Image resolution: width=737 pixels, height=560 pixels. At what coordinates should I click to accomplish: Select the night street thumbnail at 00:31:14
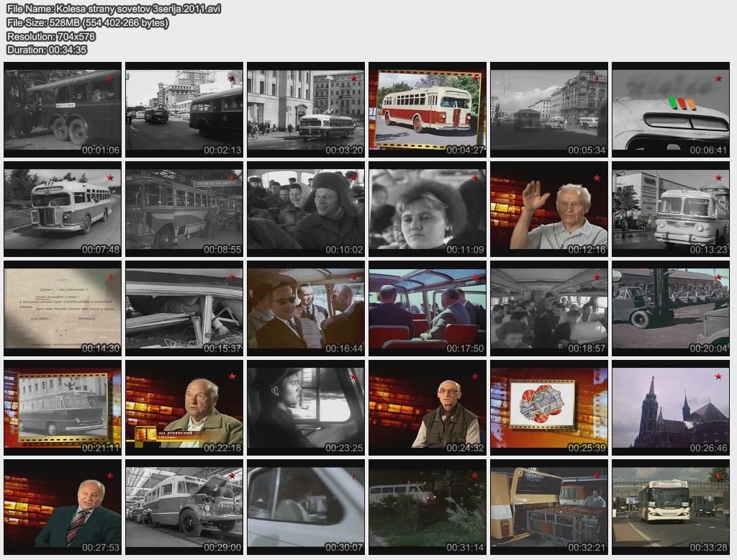click(428, 507)
